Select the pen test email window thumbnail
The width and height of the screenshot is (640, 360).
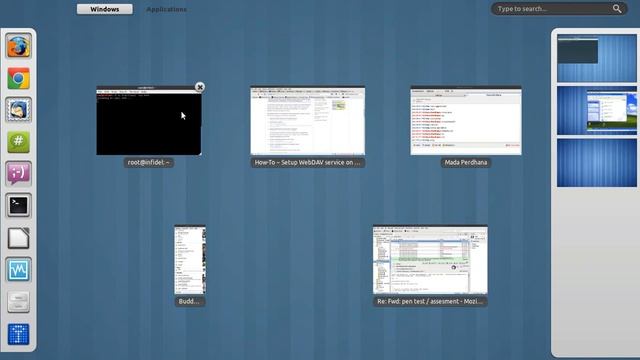tap(430, 260)
